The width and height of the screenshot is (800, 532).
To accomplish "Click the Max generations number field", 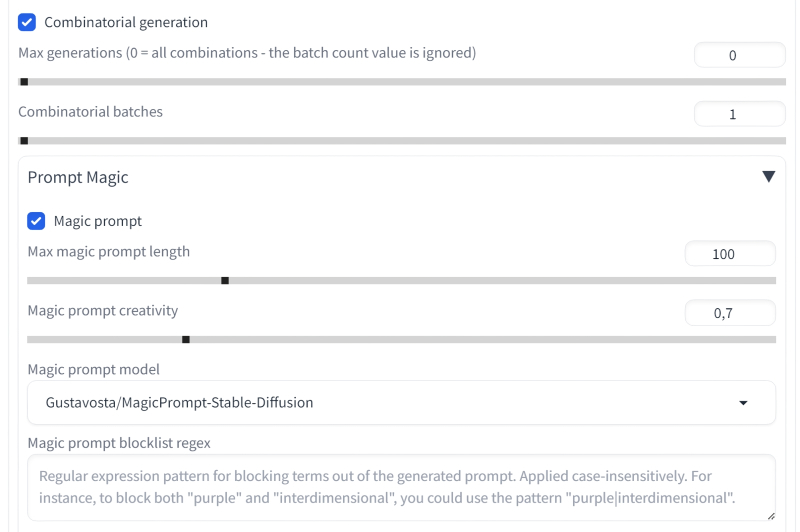I will [x=739, y=56].
